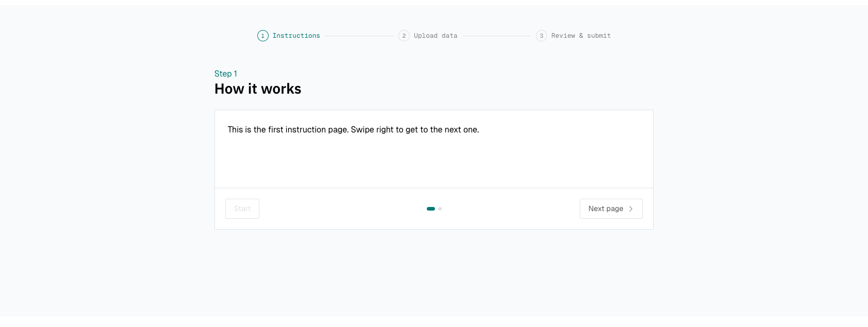Click the 'How it works' heading

click(x=258, y=89)
